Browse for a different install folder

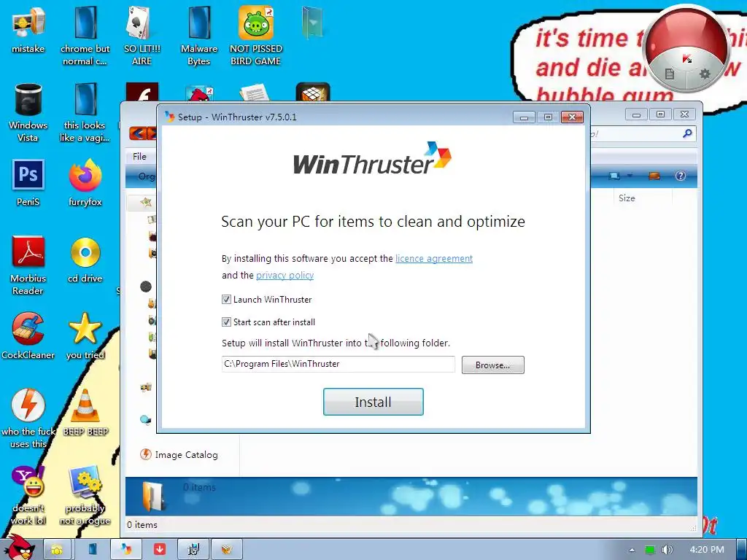pos(492,365)
